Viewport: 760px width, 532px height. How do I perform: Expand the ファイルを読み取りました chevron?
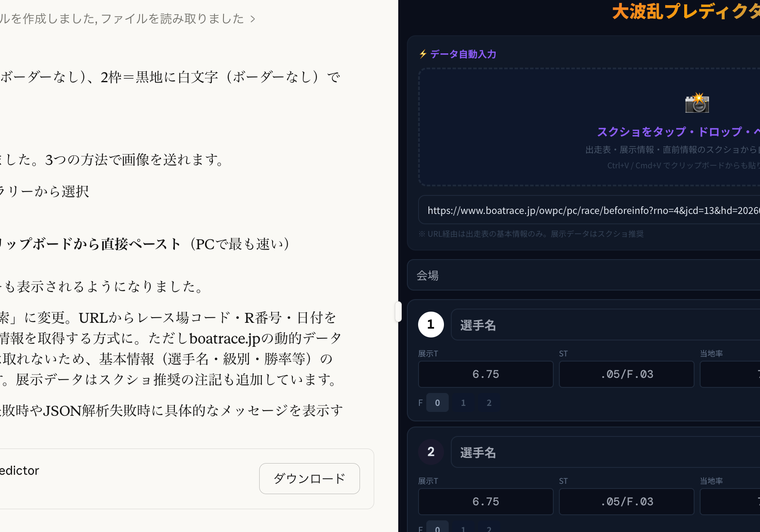[x=253, y=19]
